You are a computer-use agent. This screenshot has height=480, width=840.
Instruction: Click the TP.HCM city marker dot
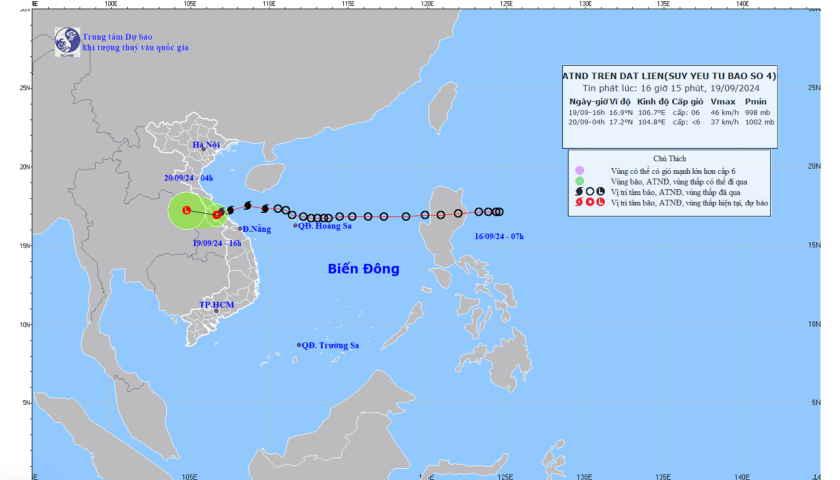tap(217, 311)
